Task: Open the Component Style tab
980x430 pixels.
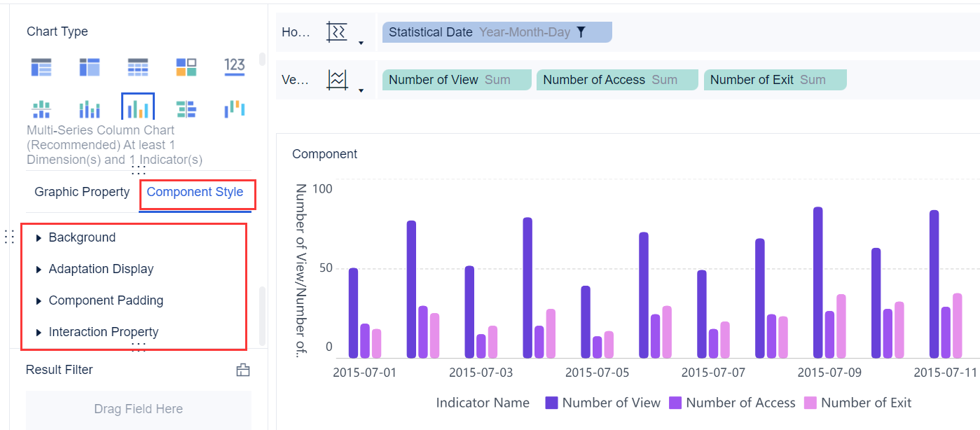Action: point(195,191)
